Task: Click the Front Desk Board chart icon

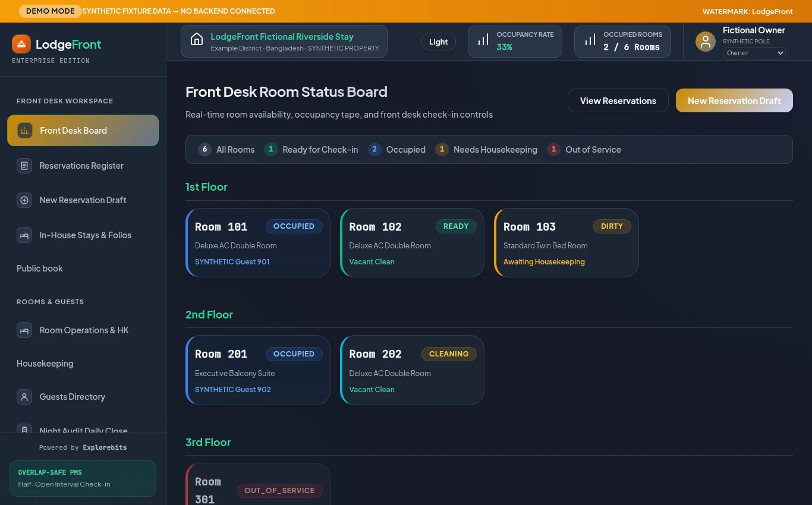Action: pos(24,130)
